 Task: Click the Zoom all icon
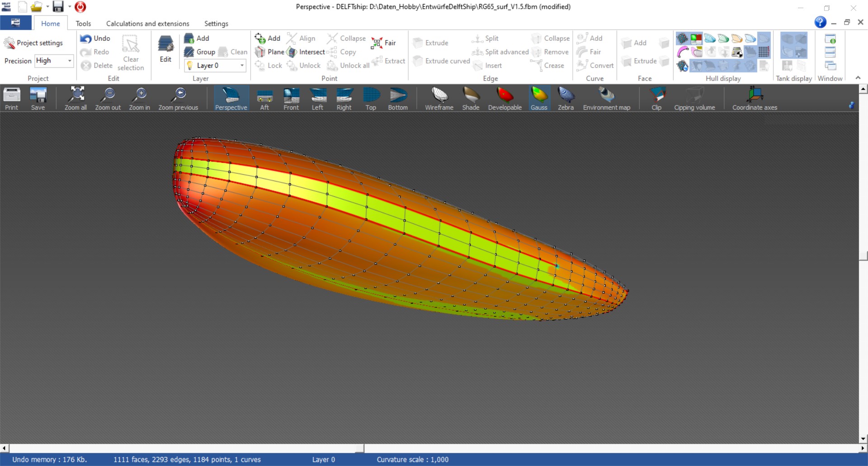tap(75, 98)
